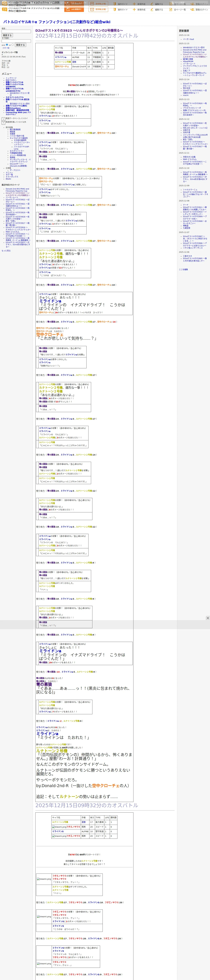The height and width of the screenshot is (980, 210).
Task: Open 直轄Virtualboss menu link
Action: click(13, 108)
